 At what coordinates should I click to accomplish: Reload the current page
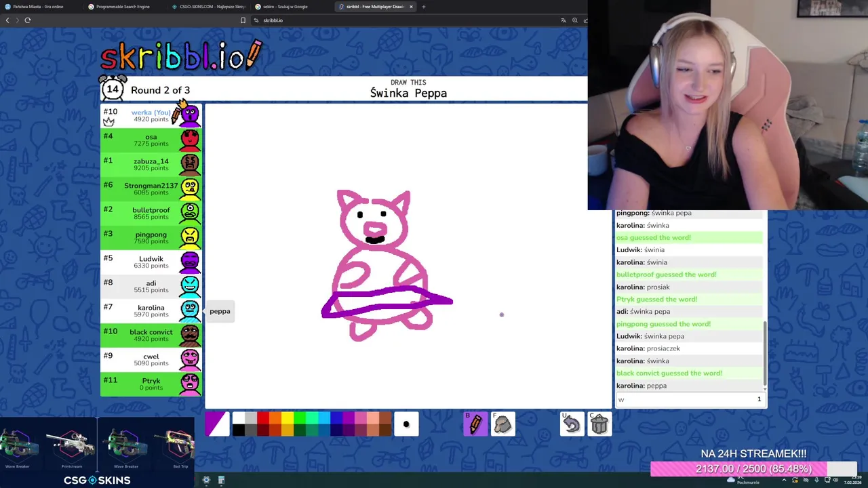click(x=28, y=20)
